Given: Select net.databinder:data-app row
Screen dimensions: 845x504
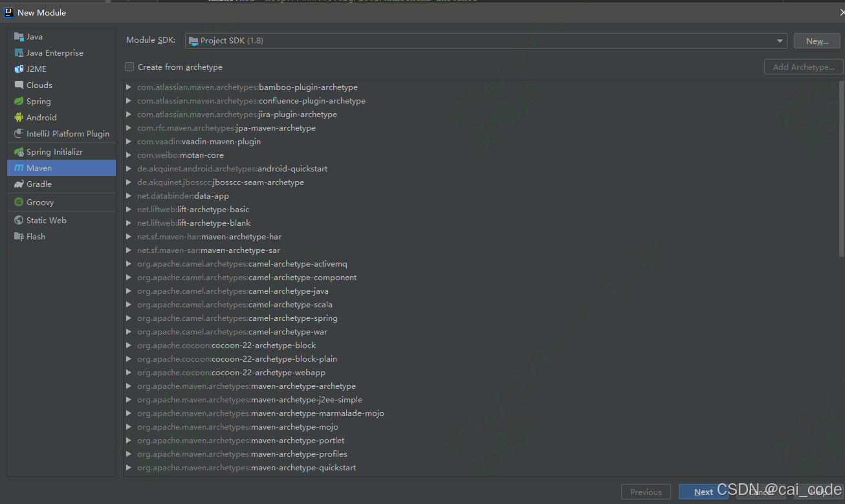Looking at the screenshot, I should coord(481,196).
